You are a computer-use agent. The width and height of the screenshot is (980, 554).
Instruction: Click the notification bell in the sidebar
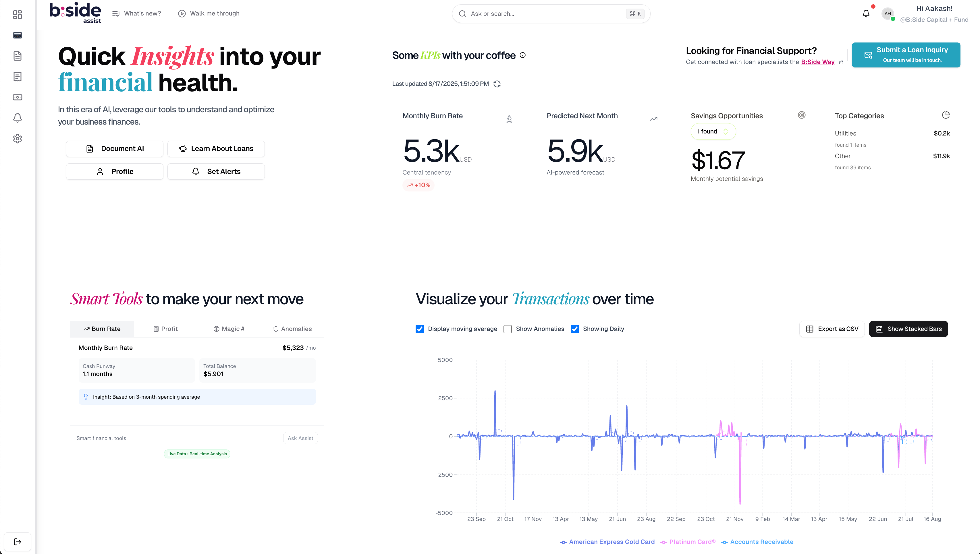(17, 118)
